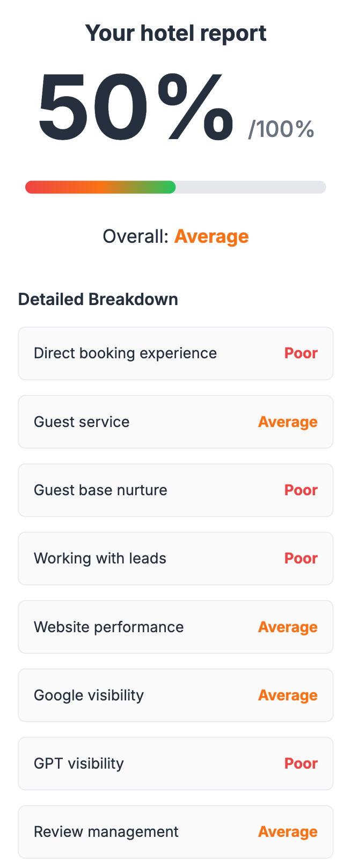Screen dimensions: 351x868
Task: Select the Average rating for Website performance
Action: click(x=288, y=627)
